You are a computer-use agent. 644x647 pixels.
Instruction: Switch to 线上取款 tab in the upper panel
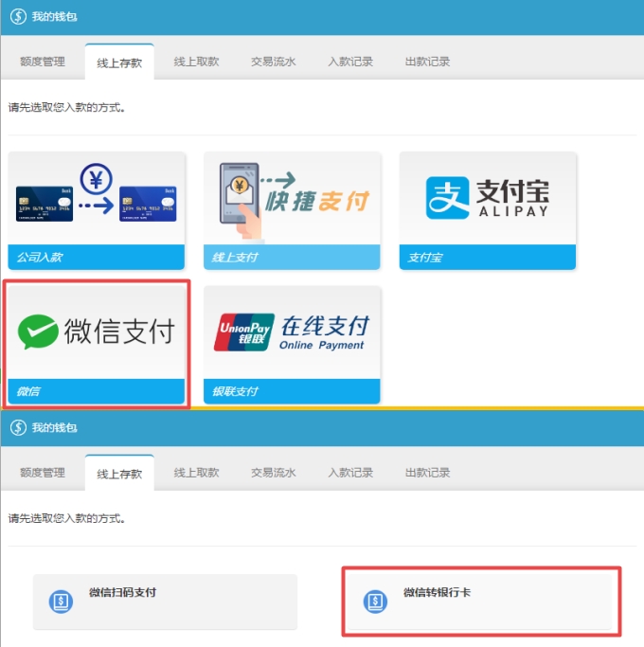coord(196,62)
